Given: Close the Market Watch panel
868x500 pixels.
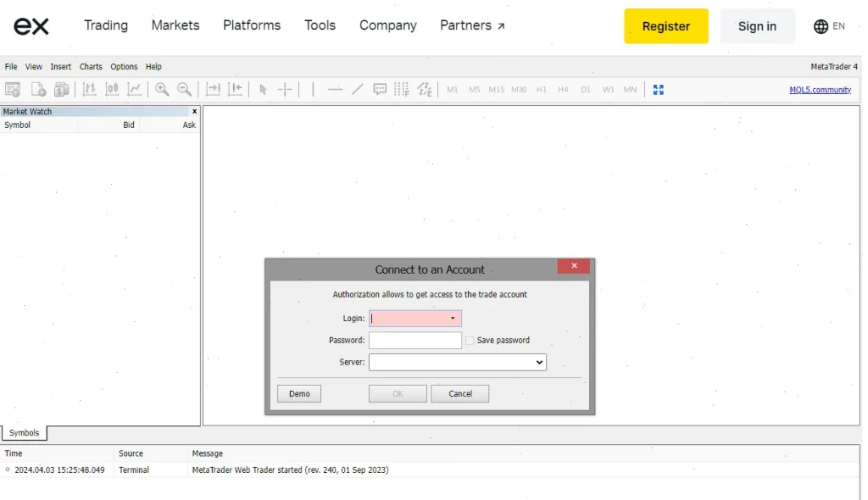Looking at the screenshot, I should 194,111.
